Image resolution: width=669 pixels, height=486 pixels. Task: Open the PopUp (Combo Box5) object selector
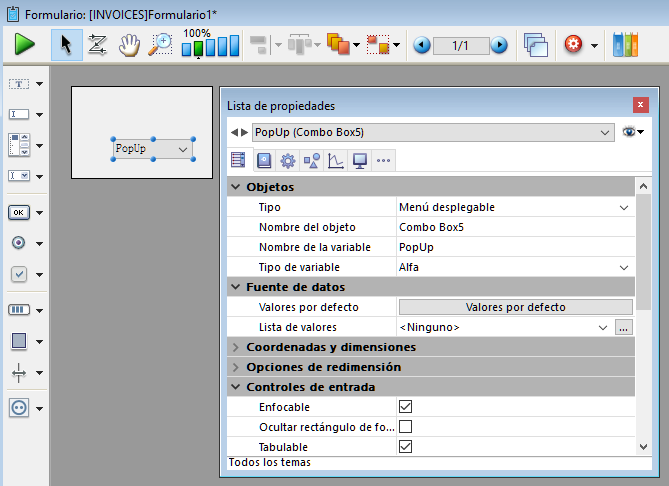coord(432,132)
